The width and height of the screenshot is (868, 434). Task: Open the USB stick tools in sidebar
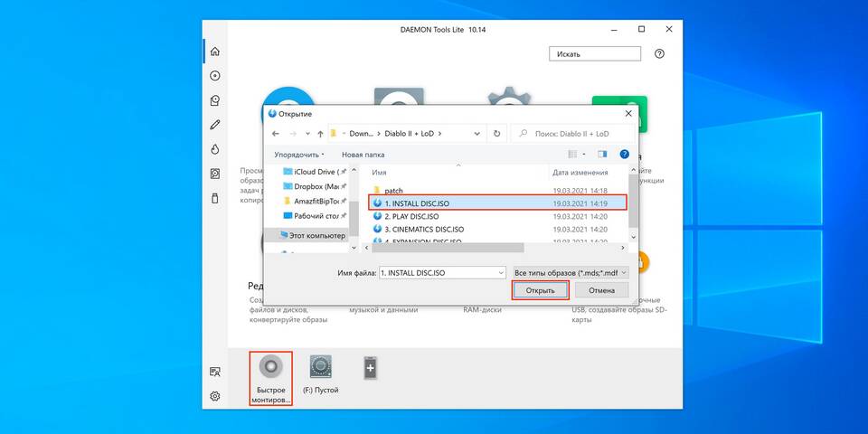coord(215,198)
